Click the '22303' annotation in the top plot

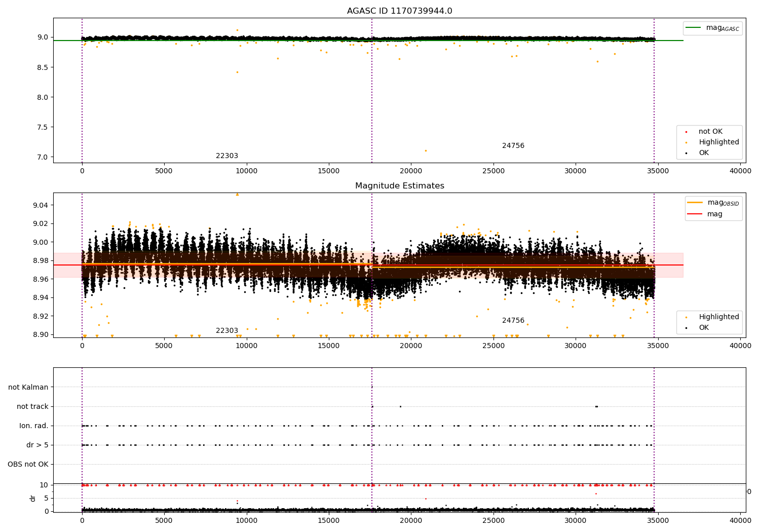pyautogui.click(x=227, y=156)
